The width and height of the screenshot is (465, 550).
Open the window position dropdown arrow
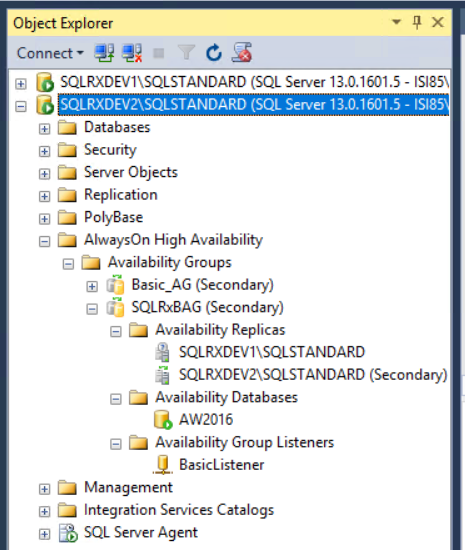pos(396,22)
